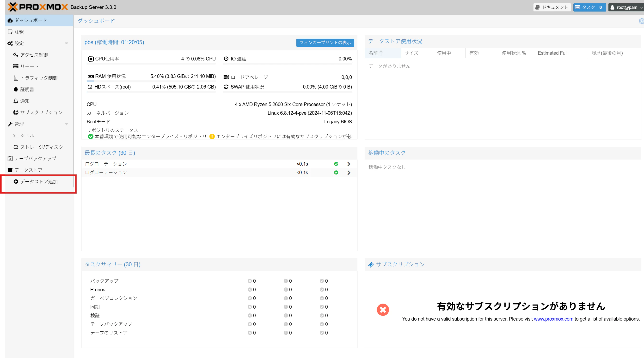The image size is (644, 358).
Task: Open the シェル (Shell) sidebar item
Action: (27, 136)
